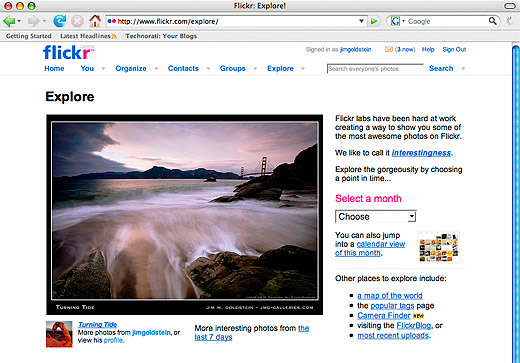Open the map of the world link
This screenshot has height=363, width=520.
click(390, 296)
